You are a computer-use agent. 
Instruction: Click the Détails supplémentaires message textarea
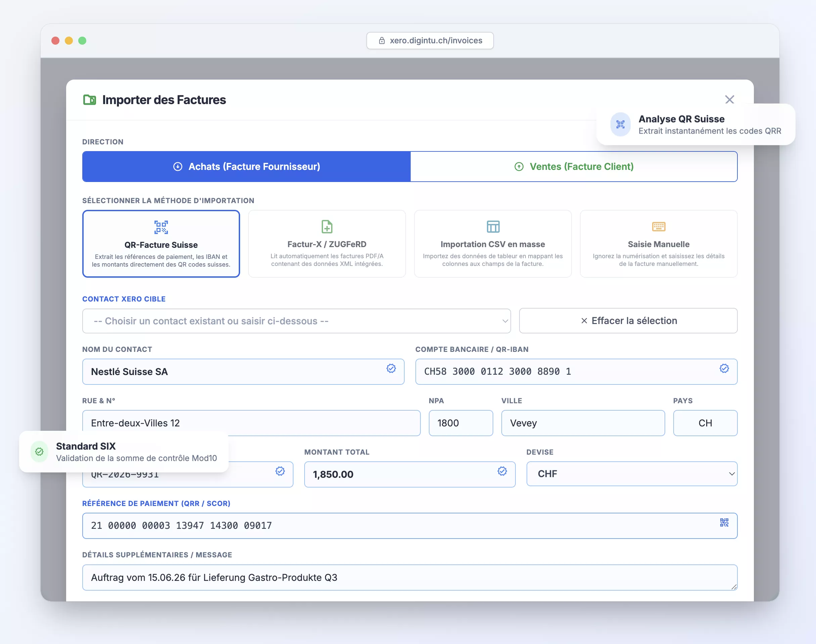click(409, 577)
